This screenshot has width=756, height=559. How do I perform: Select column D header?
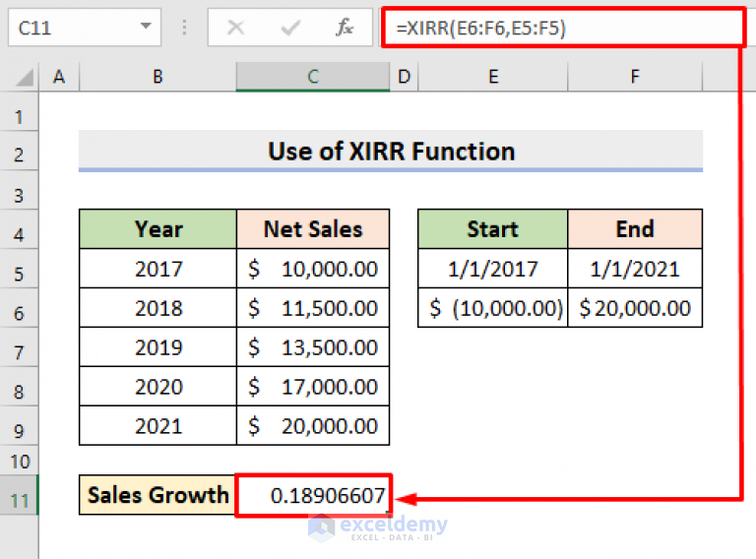coord(404,77)
